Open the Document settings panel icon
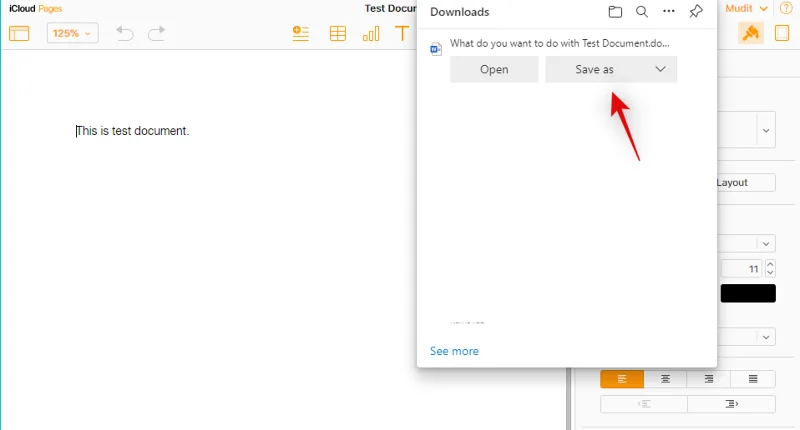Screen dimensions: 800x430 click(782, 33)
